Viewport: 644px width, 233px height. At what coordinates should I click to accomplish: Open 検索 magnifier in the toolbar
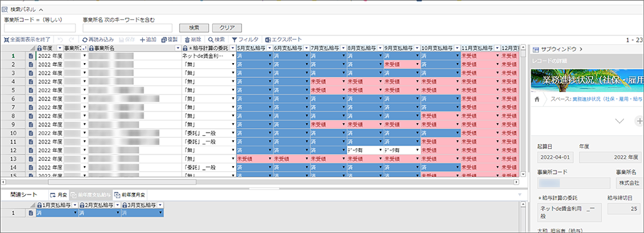tap(216, 40)
